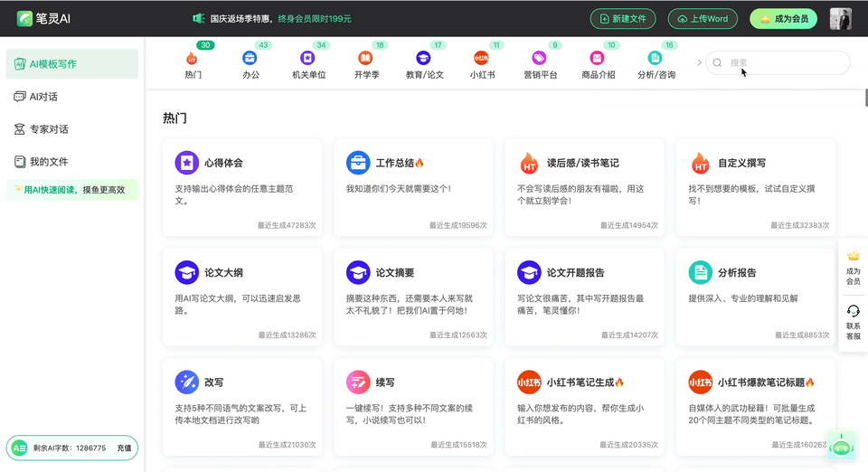The width and height of the screenshot is (868, 472).
Task: Select the 教育/论文 category tab
Action: [424, 63]
